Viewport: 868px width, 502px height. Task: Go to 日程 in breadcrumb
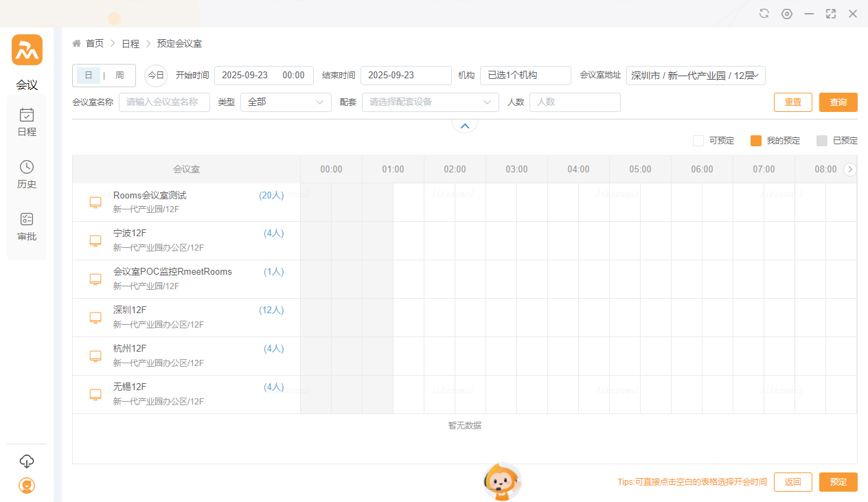[x=130, y=44]
